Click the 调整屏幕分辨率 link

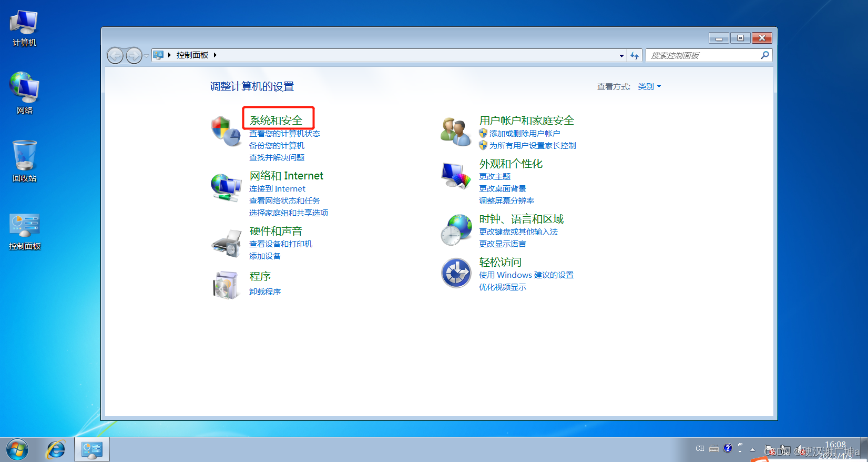pyautogui.click(x=507, y=201)
